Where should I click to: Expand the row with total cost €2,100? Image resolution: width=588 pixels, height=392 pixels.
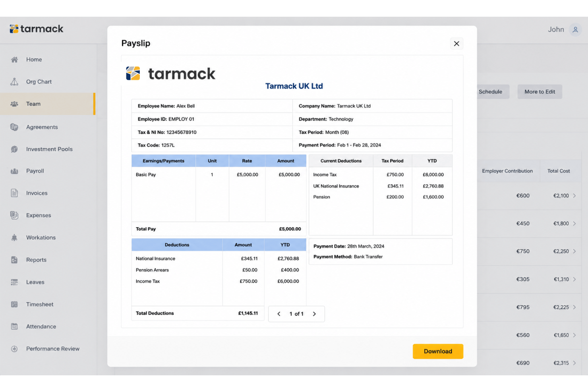(574, 196)
